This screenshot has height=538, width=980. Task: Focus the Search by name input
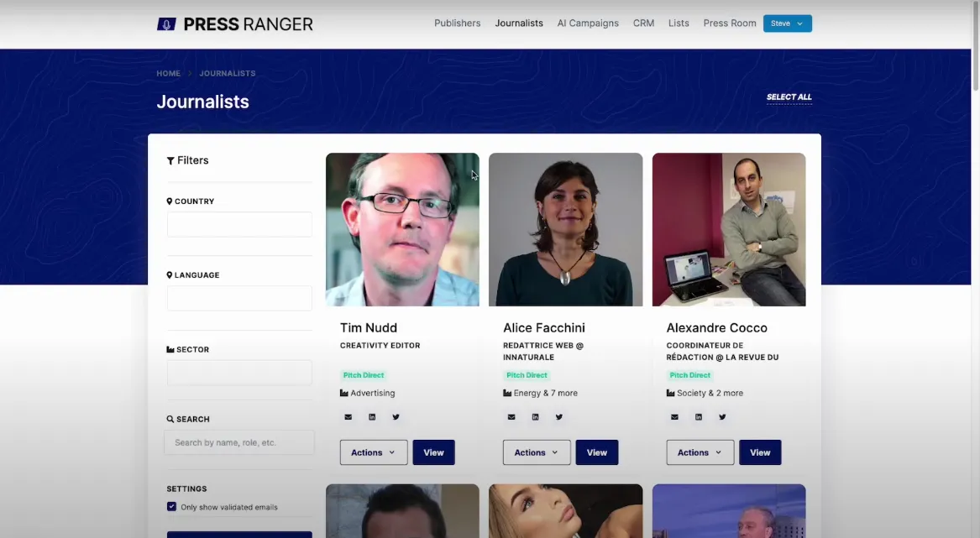tap(239, 442)
